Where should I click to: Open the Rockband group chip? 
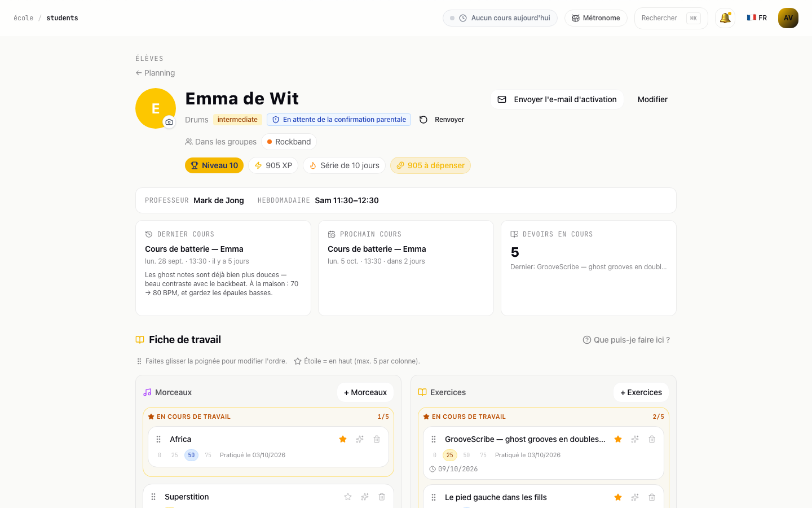click(x=289, y=142)
